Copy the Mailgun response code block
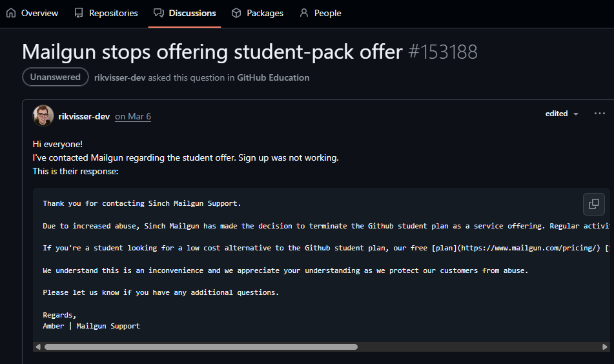 (593, 205)
